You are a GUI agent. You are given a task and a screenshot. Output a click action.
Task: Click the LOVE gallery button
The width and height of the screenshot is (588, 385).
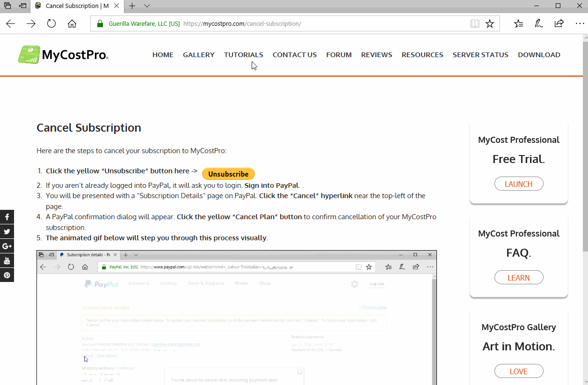pyautogui.click(x=519, y=371)
